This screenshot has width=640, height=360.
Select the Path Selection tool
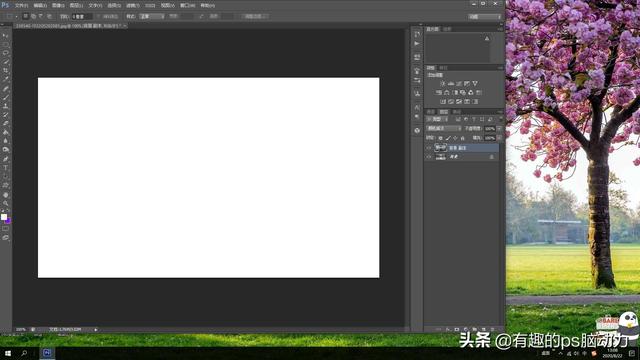[5, 176]
